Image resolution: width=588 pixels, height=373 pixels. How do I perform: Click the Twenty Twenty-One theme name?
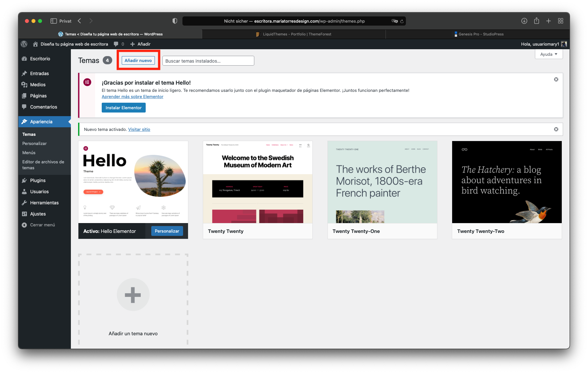tap(356, 231)
